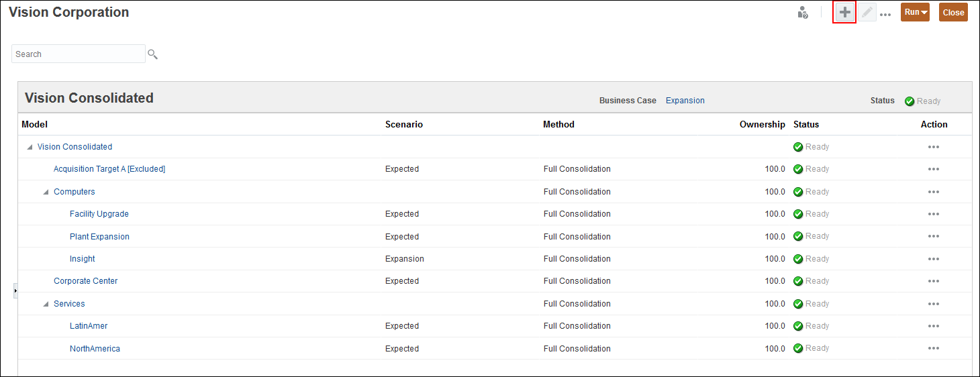The width and height of the screenshot is (980, 377).
Task: Open Acquisition Target A [Excluded] model
Action: pos(109,169)
